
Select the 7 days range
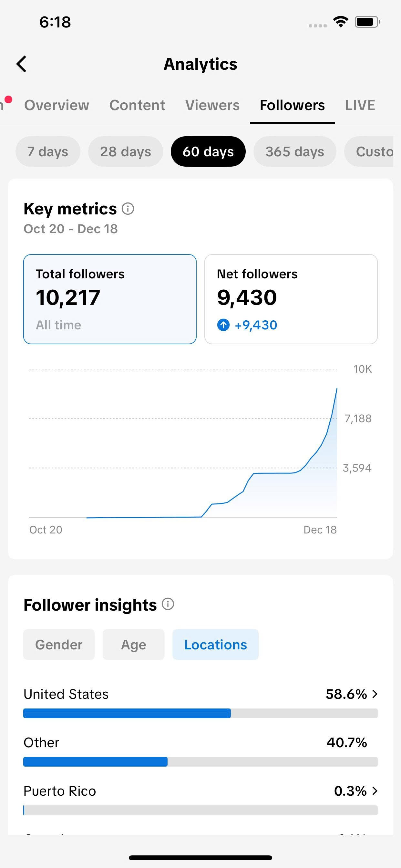(x=48, y=152)
